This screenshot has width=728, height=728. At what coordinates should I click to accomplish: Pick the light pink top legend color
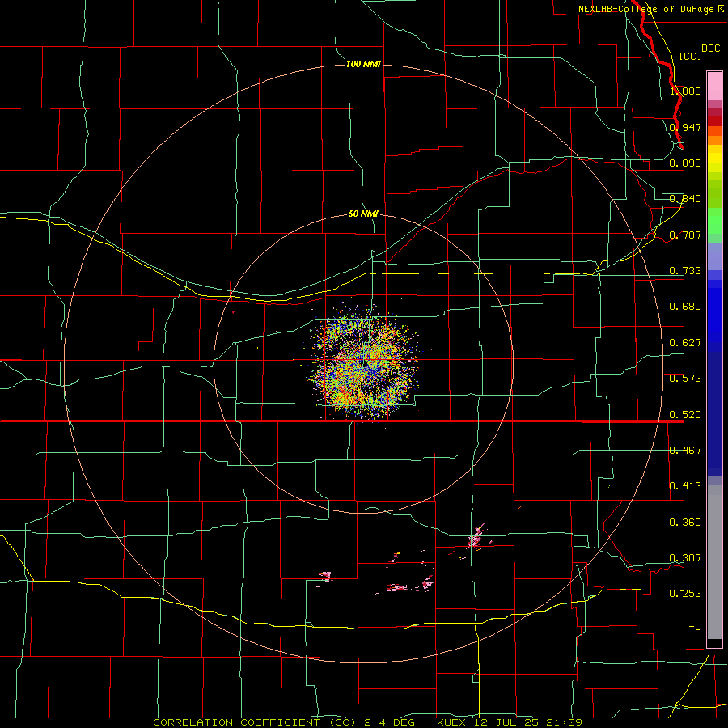pos(714,86)
